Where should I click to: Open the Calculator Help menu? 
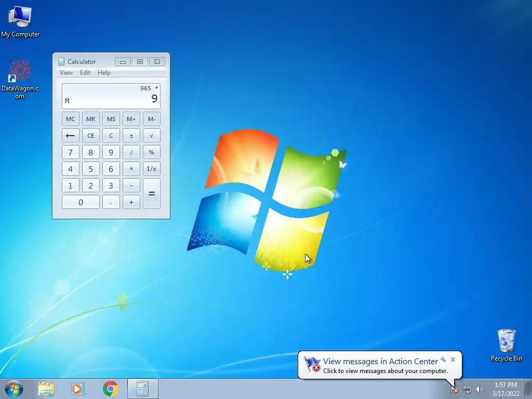click(104, 73)
